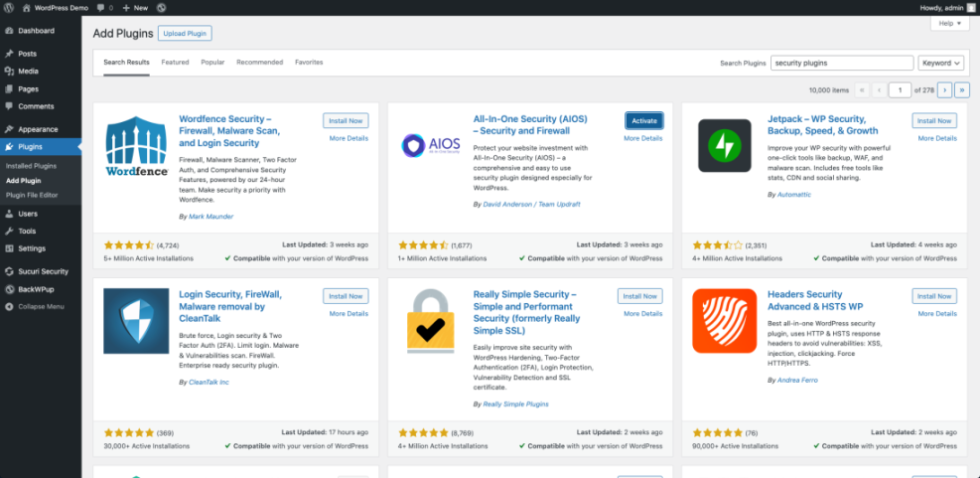The width and height of the screenshot is (980, 478).
Task: Collapse the admin sidebar menu
Action: (x=41, y=306)
